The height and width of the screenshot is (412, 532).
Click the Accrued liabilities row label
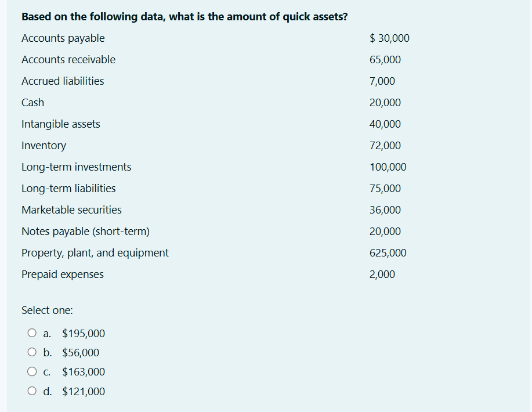(x=63, y=81)
